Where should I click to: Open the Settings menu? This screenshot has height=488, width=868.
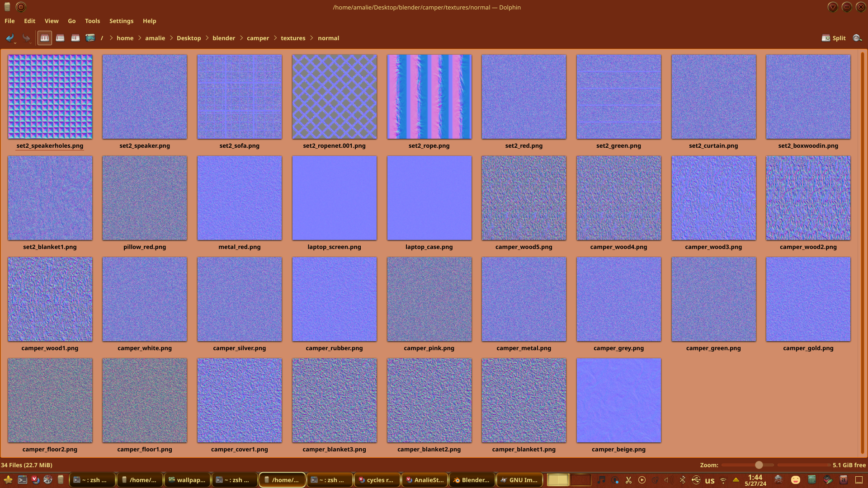point(121,21)
